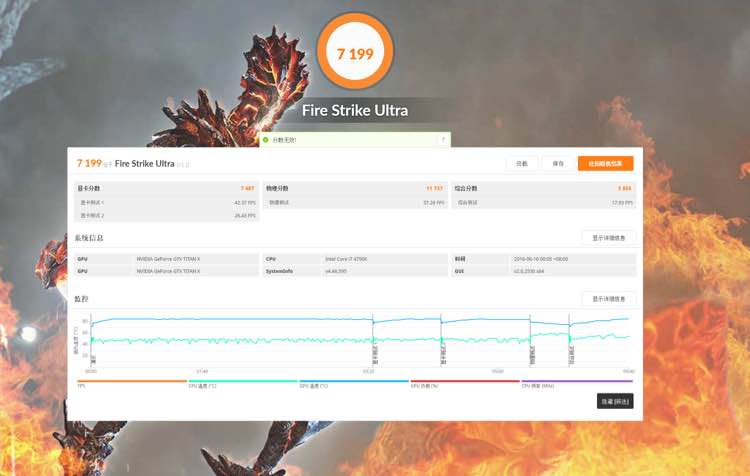
Task: Click the 7 199 score in orange circle
Action: 355,54
